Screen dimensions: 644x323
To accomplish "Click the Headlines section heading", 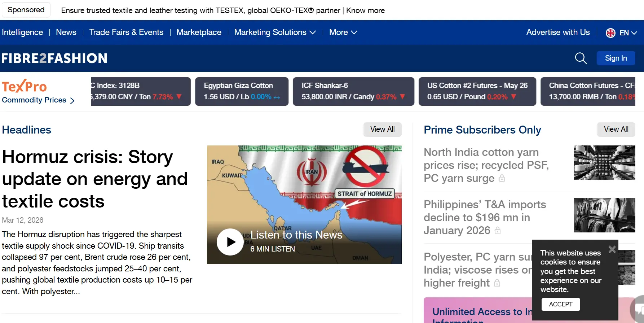I will [x=27, y=130].
